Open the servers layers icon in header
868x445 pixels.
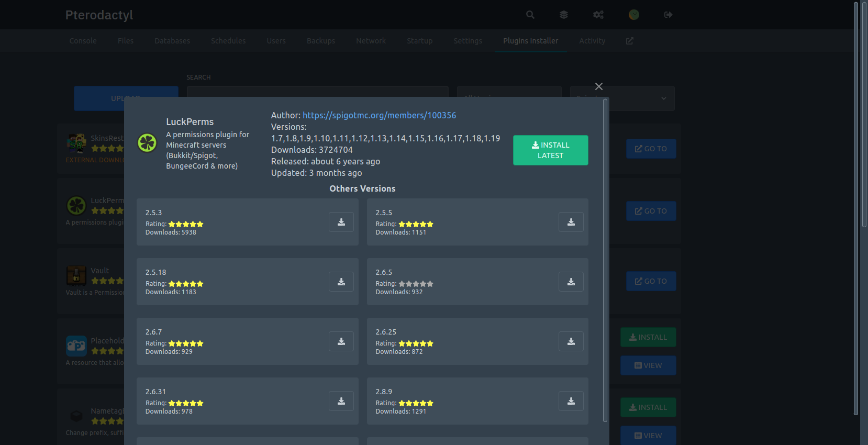pos(564,15)
